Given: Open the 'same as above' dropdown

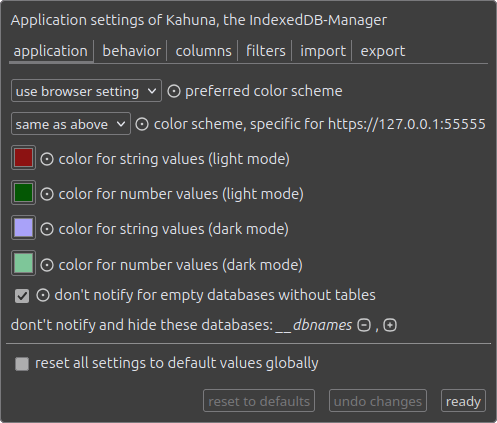Looking at the screenshot, I should (71, 124).
